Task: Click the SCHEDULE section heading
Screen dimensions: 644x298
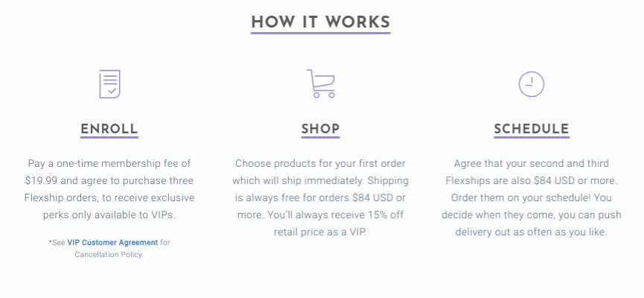Action: coord(532,129)
